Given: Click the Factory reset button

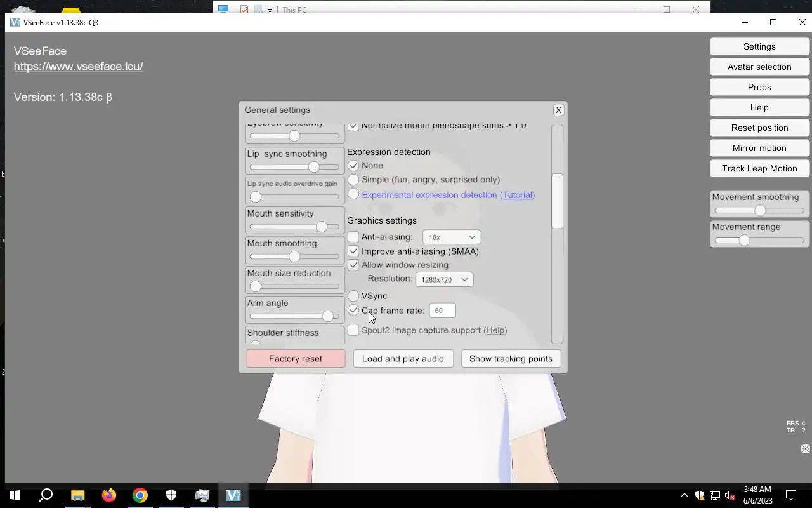Looking at the screenshot, I should point(296,359).
